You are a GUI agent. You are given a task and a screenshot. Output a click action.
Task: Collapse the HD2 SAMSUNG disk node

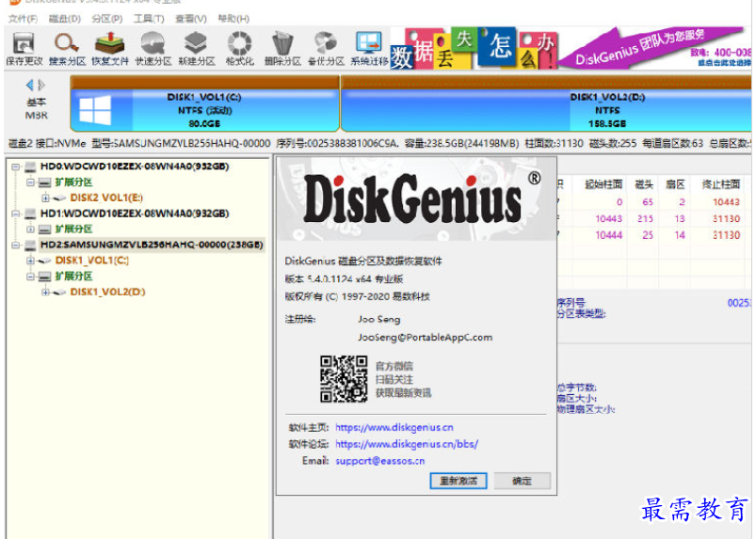pyautogui.click(x=15, y=245)
